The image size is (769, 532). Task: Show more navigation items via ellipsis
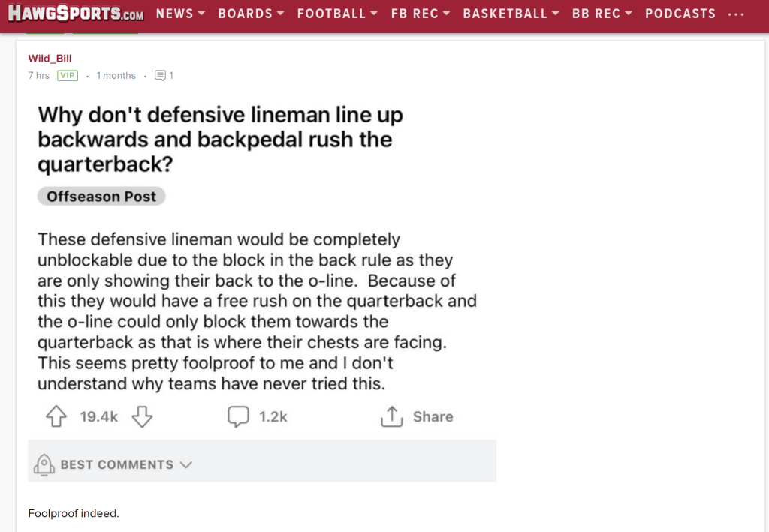(x=737, y=14)
